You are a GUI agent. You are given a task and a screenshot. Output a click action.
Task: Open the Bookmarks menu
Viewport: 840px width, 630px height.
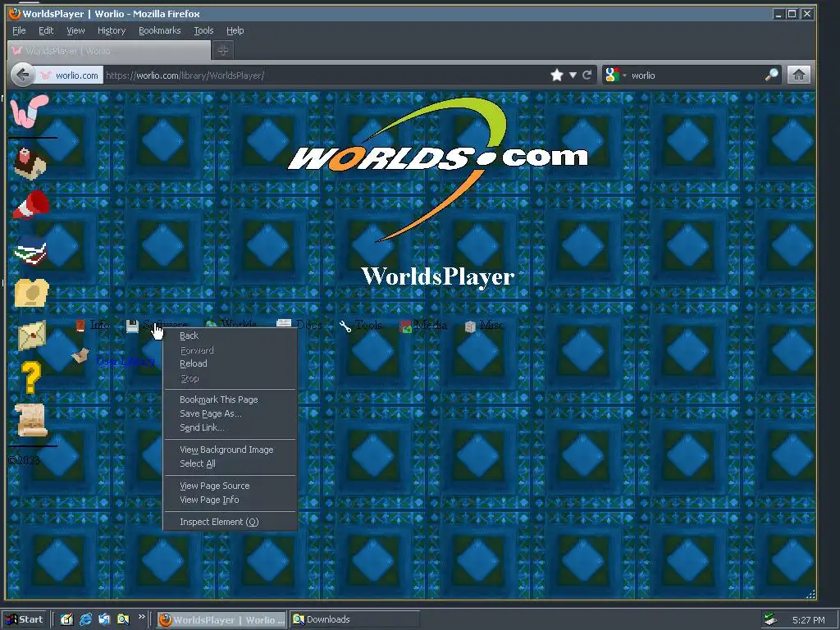[160, 30]
